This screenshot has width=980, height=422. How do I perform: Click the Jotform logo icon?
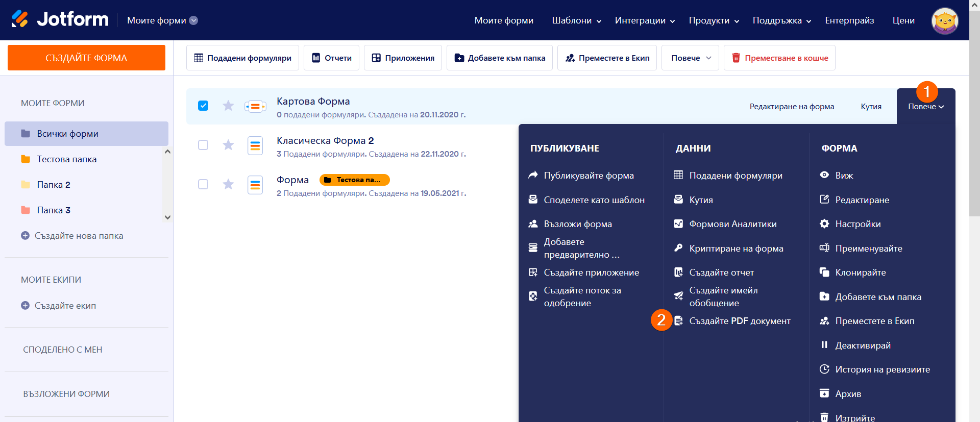point(20,19)
